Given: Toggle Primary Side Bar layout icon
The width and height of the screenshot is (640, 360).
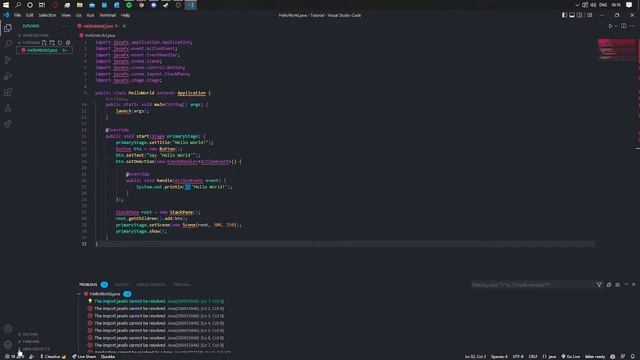Looking at the screenshot, I should (564, 15).
